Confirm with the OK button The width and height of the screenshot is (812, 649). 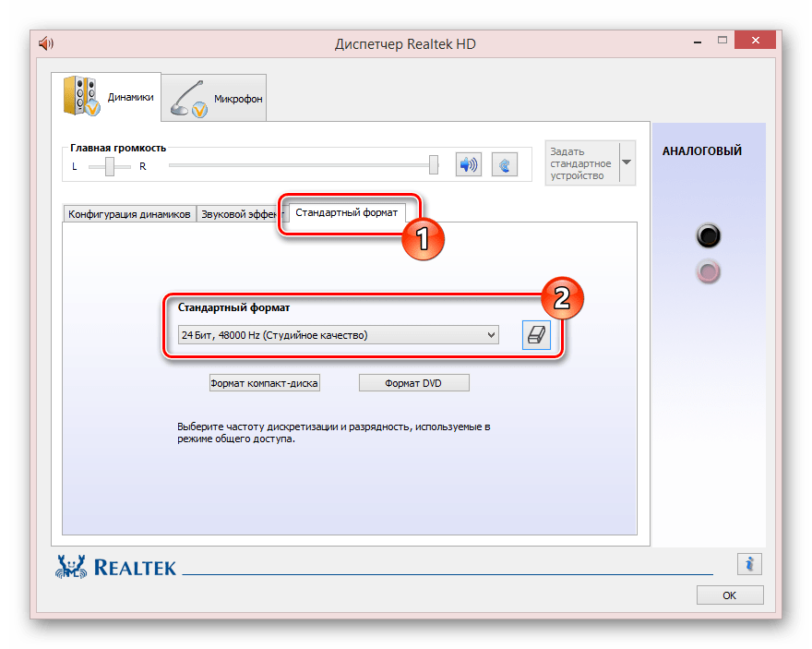click(730, 595)
